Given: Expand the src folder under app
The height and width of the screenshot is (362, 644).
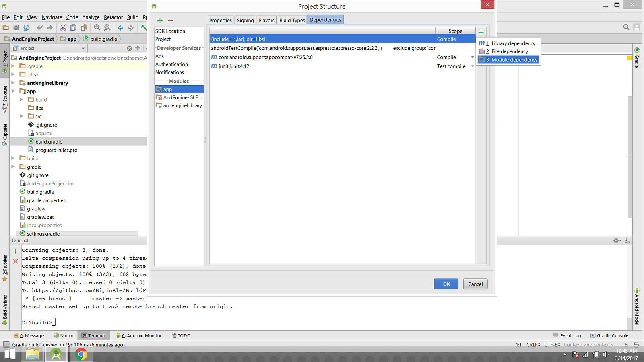Looking at the screenshot, I should (21, 116).
